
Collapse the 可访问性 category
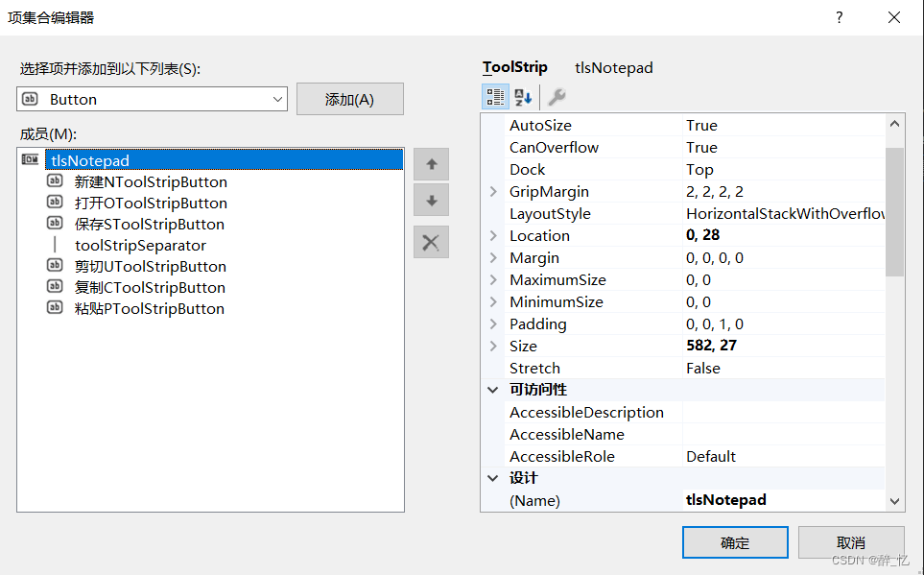tap(493, 390)
